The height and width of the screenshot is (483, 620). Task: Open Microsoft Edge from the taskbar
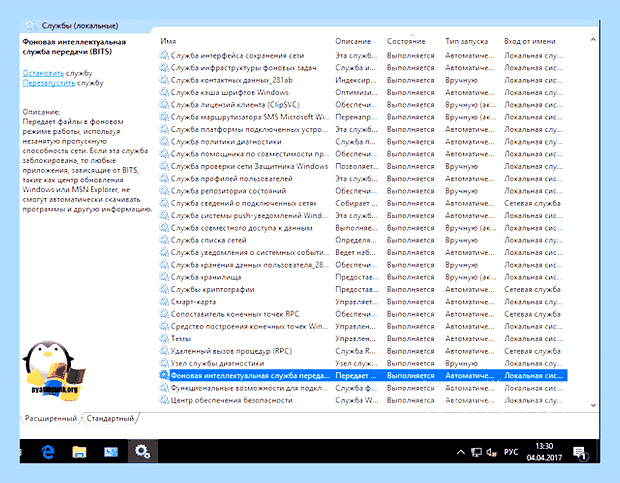(48, 451)
